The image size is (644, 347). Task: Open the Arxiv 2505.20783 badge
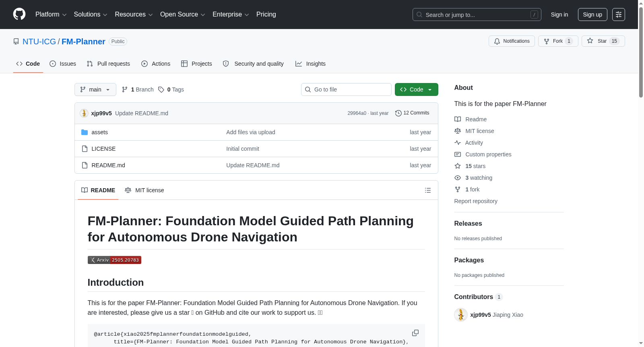(114, 260)
